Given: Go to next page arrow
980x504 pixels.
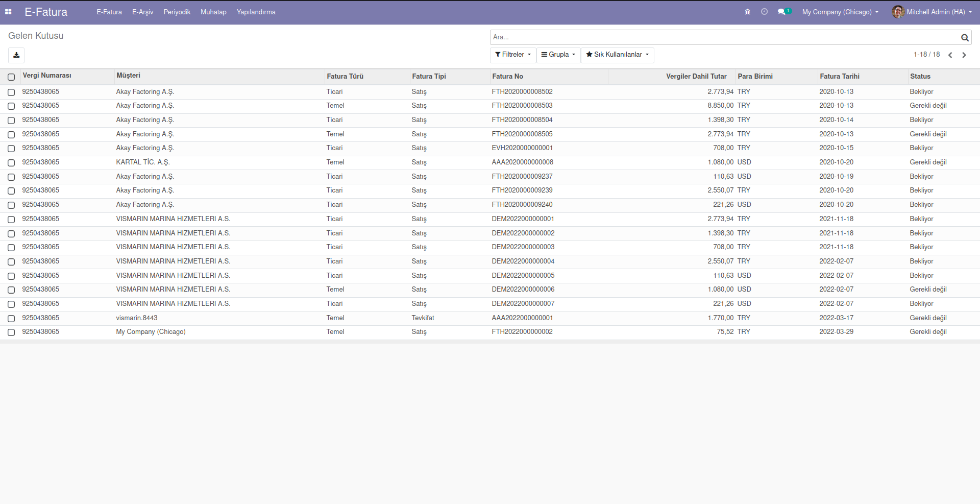Looking at the screenshot, I should [964, 55].
